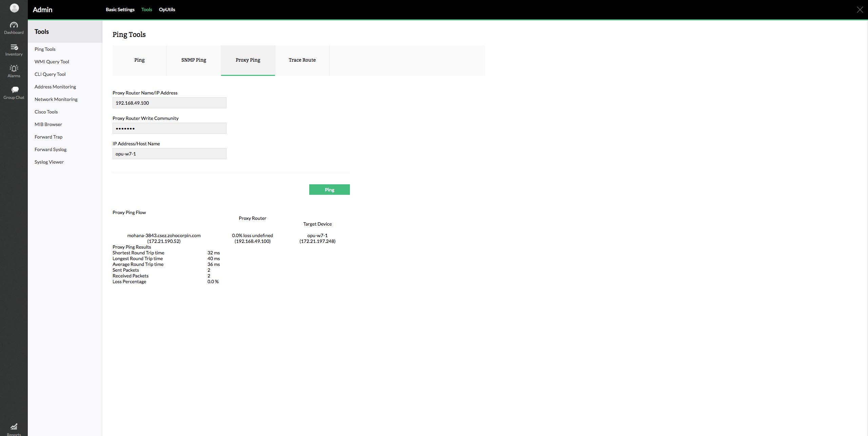Click the user avatar icon
Screen dimensions: 868x436
(x=14, y=8)
